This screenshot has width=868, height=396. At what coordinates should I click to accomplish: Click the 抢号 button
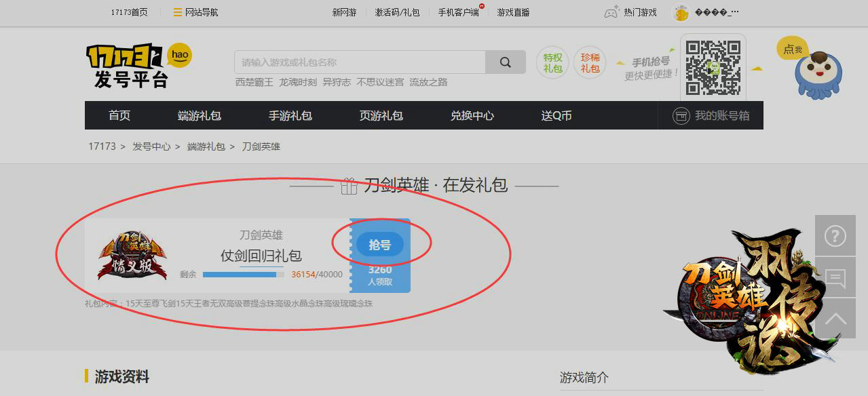[379, 245]
